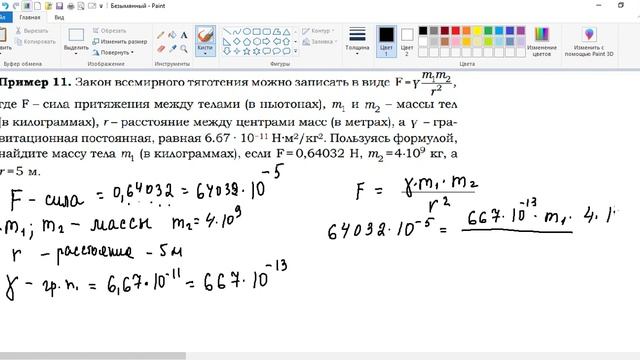The width and height of the screenshot is (640, 360).
Task: Click Обрезать (crop) button
Action: point(109,31)
